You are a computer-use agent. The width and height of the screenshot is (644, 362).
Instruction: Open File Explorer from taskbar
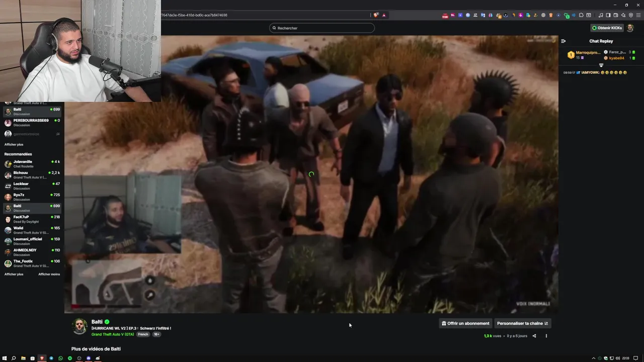tap(23, 358)
